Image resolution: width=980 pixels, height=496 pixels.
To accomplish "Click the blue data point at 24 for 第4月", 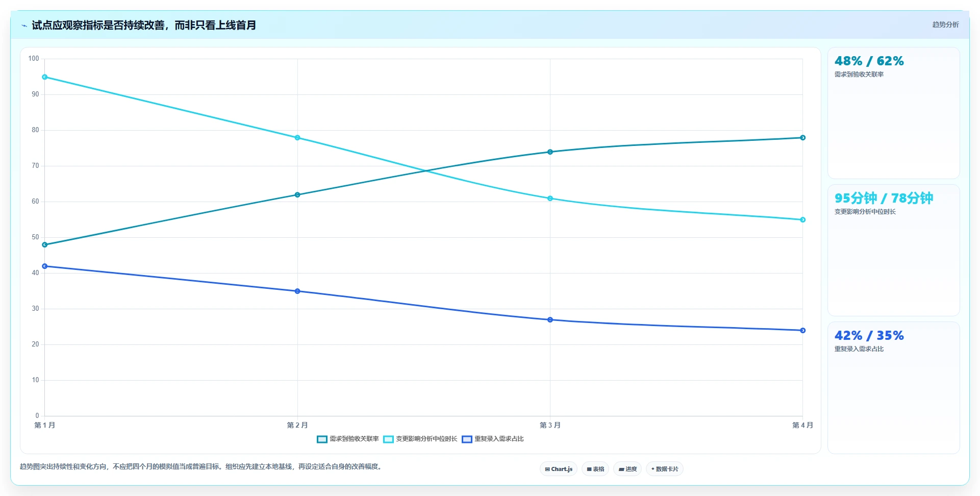I will pos(802,331).
